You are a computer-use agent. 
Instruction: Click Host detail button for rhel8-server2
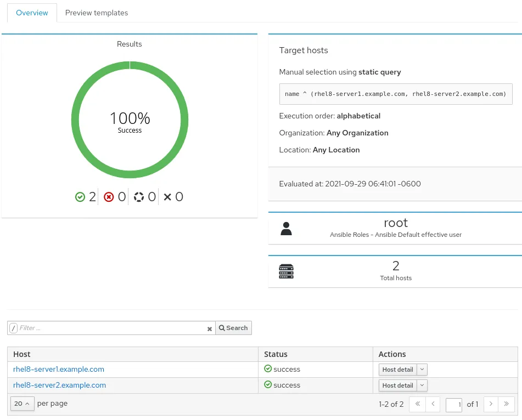[x=397, y=385]
